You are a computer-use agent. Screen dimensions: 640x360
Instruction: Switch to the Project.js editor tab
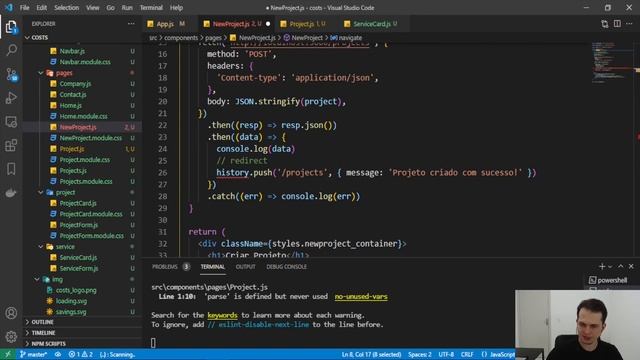click(x=303, y=24)
